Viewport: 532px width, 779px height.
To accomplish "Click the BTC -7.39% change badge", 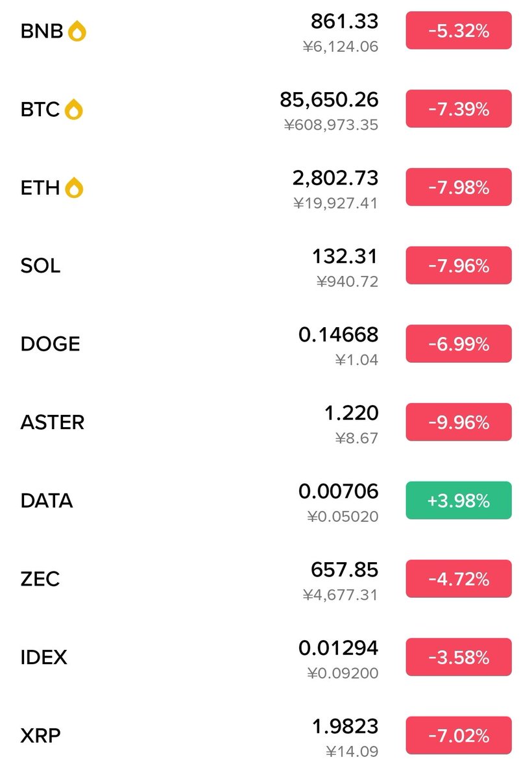I will 459,109.
